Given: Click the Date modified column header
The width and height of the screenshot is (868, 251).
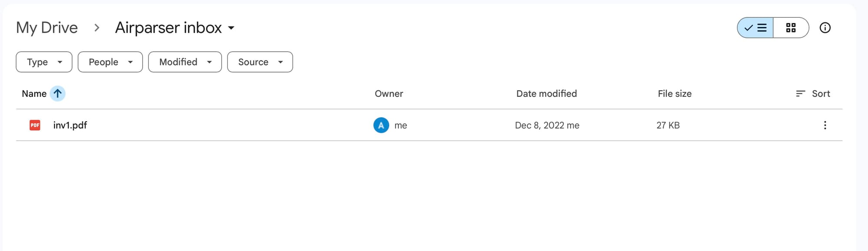Looking at the screenshot, I should click(546, 94).
